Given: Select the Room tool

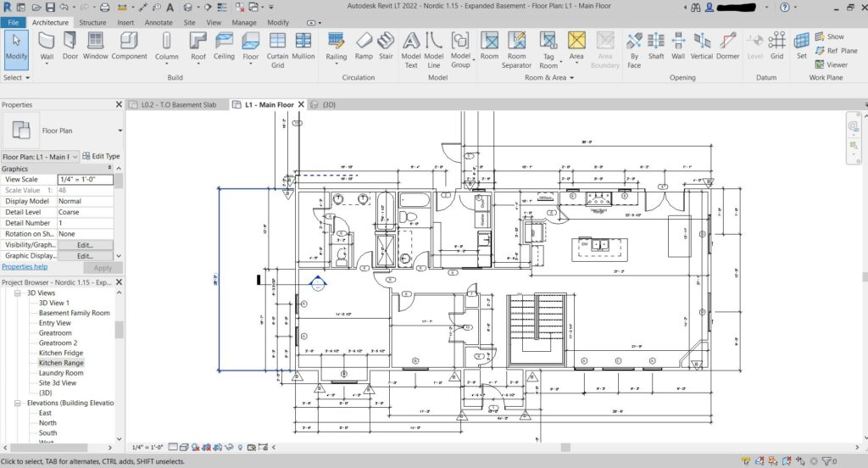Looking at the screenshot, I should coord(489,46).
